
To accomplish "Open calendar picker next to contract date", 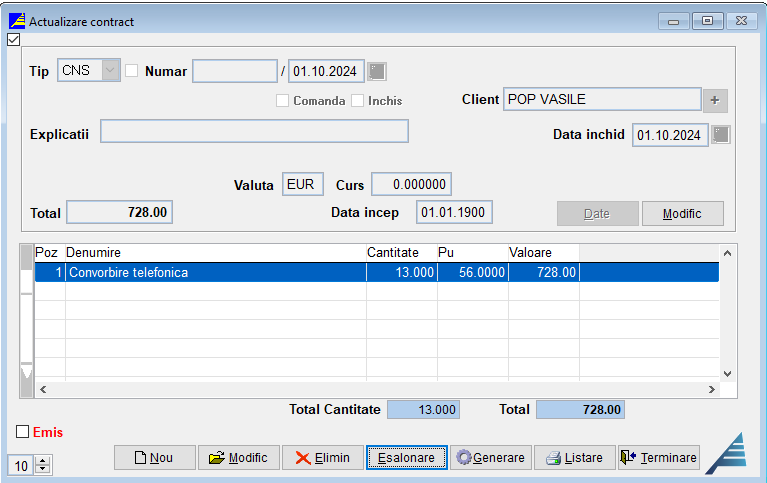I will [x=377, y=71].
